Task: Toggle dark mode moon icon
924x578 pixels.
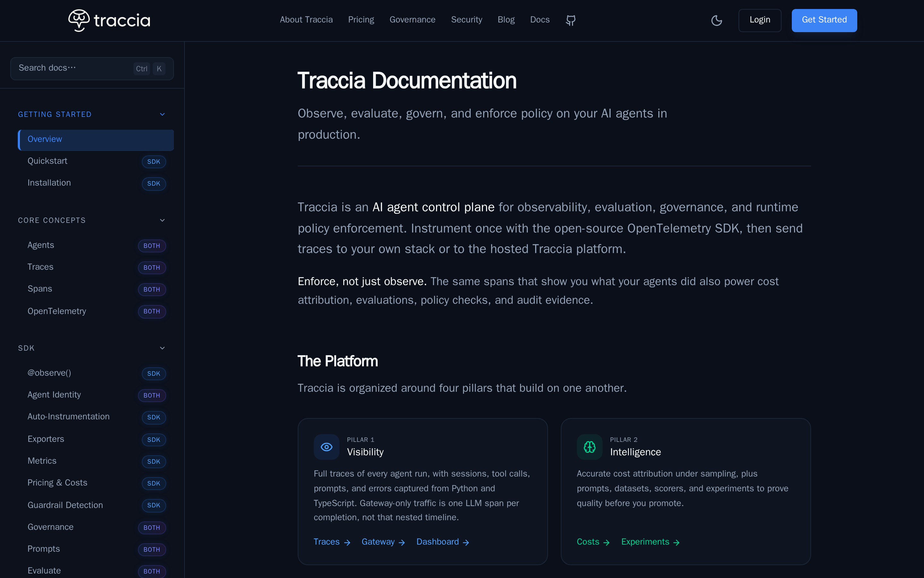Action: (716, 20)
